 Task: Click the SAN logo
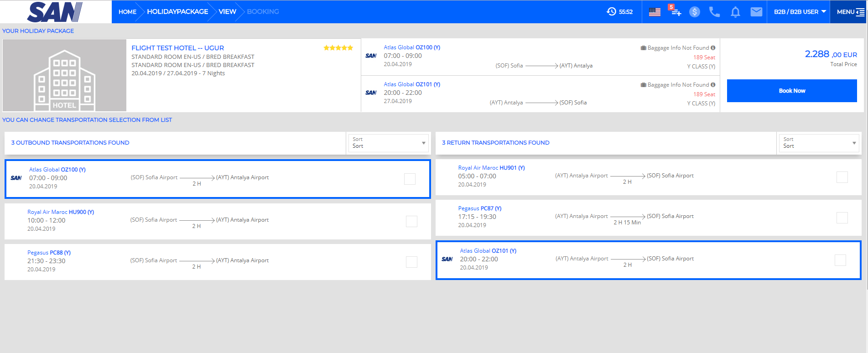tap(55, 12)
